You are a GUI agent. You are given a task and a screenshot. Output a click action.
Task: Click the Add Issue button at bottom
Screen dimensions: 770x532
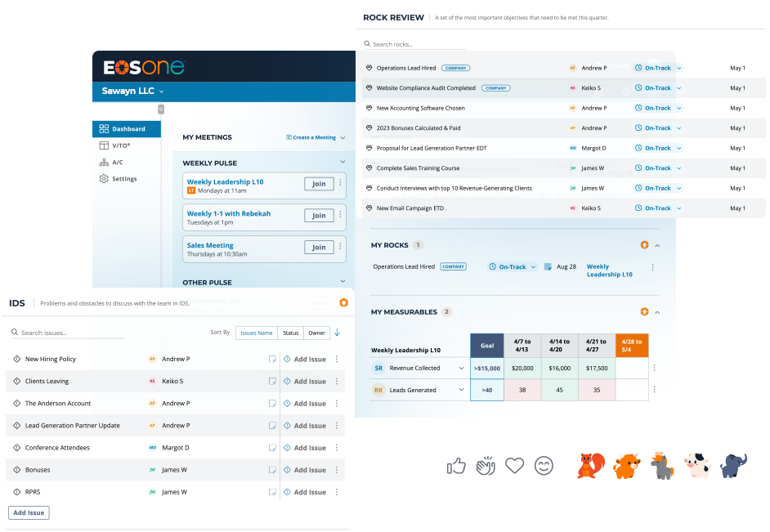tap(29, 512)
